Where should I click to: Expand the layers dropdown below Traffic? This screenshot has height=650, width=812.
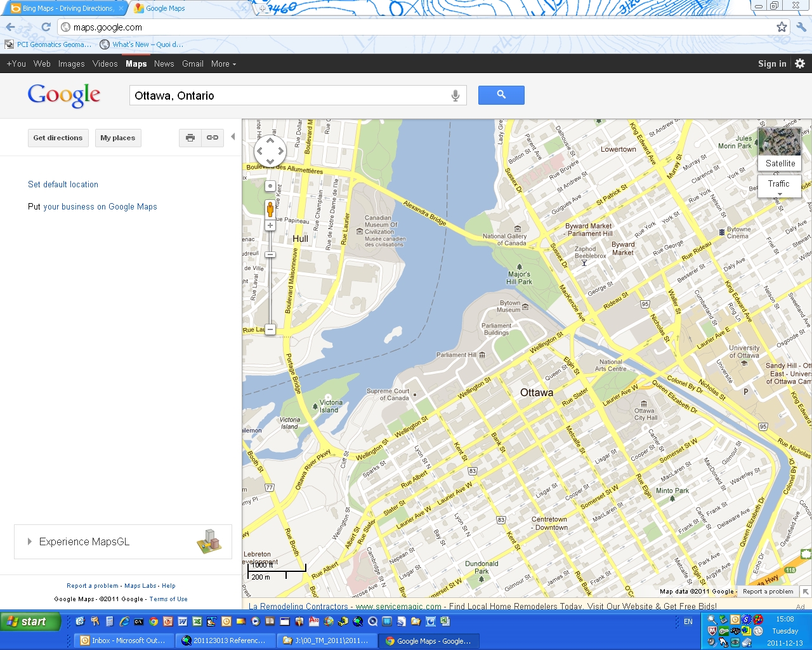(780, 194)
